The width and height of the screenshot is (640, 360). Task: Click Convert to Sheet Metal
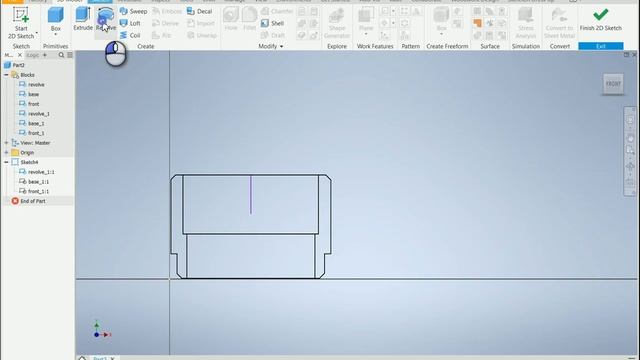pos(560,23)
